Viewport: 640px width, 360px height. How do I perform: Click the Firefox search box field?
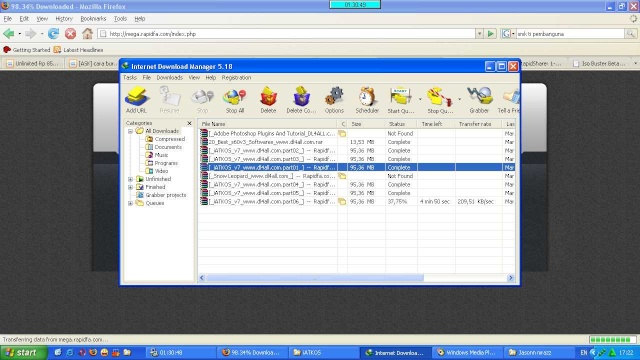pos(570,34)
